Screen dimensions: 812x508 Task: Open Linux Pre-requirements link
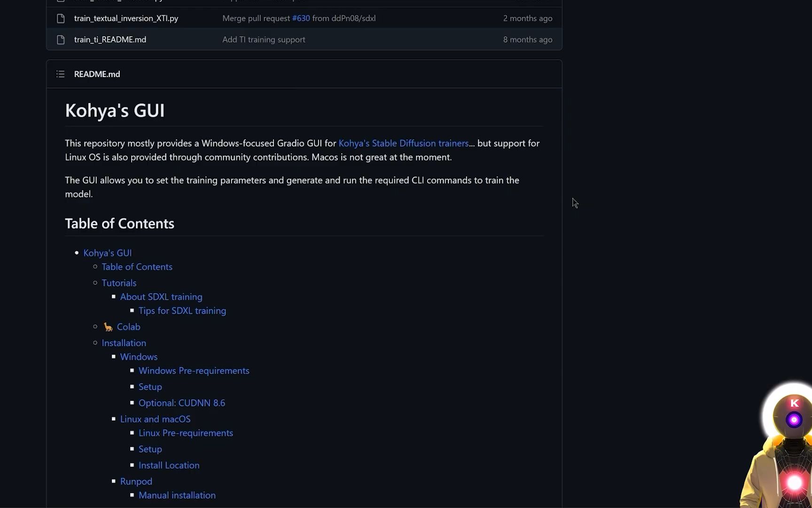pos(186,433)
